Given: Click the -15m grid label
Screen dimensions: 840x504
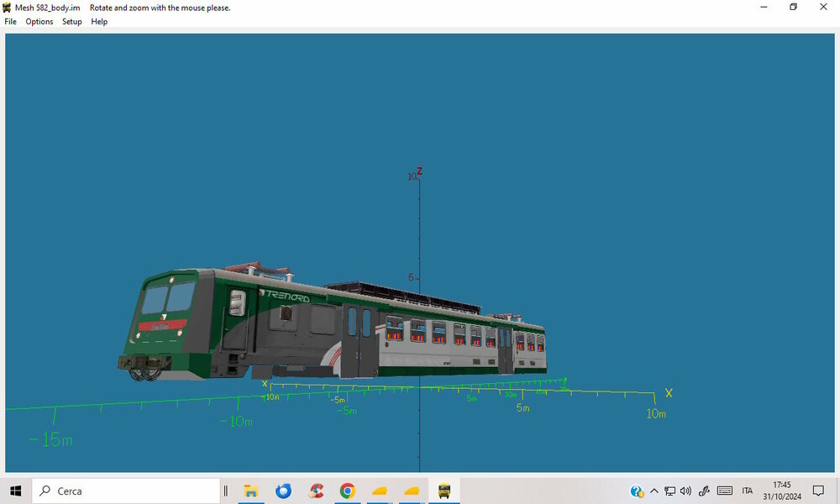Looking at the screenshot, I should pos(51,440).
